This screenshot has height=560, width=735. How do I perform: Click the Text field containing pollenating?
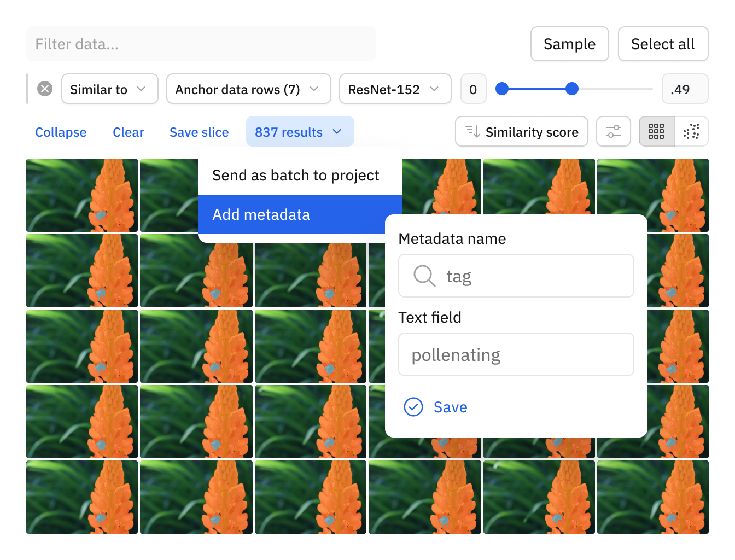tap(516, 354)
